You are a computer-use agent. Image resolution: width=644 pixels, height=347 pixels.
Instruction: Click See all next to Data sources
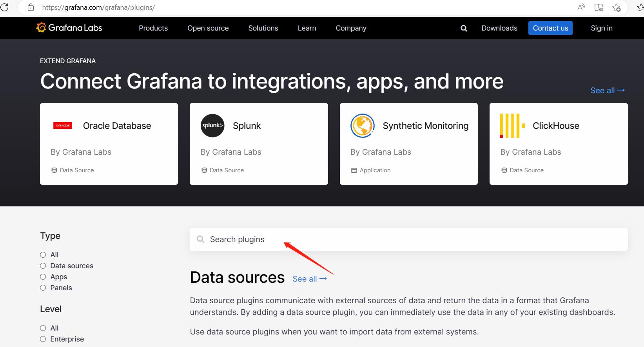tap(310, 279)
